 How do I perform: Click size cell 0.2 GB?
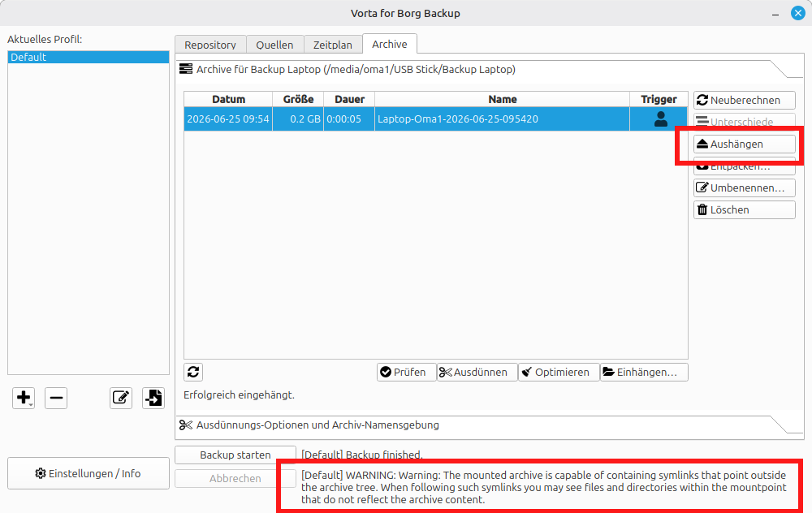(298, 119)
